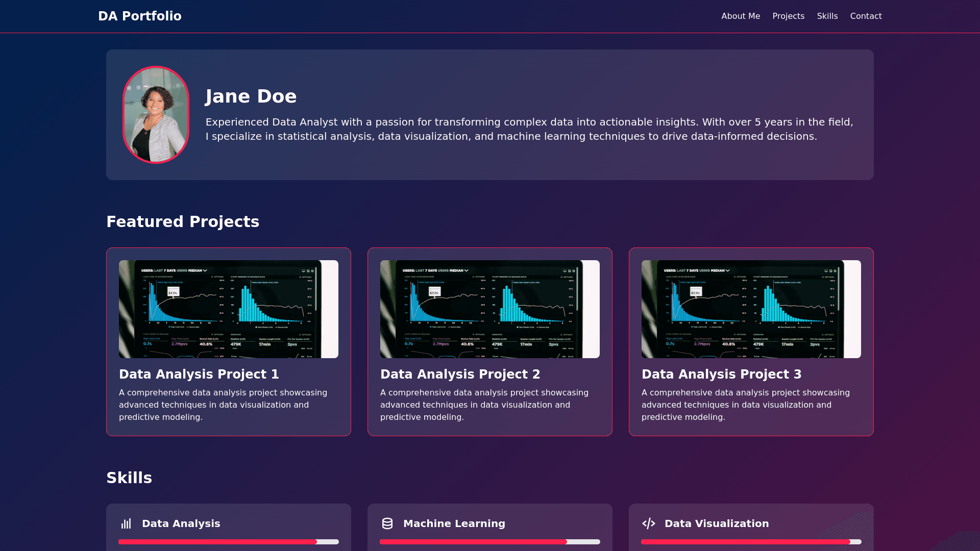Screen dimensions: 980x551
Task: Select the Data Analysis Project 3 card
Action: [751, 342]
